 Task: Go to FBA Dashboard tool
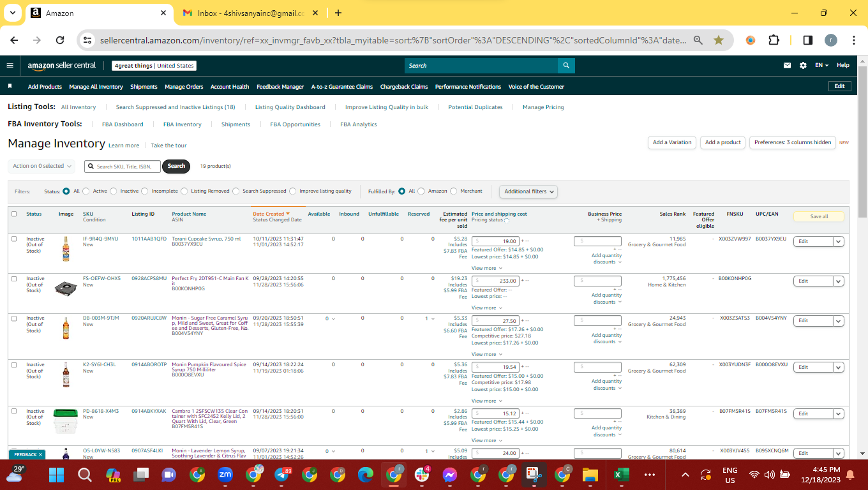[123, 124]
